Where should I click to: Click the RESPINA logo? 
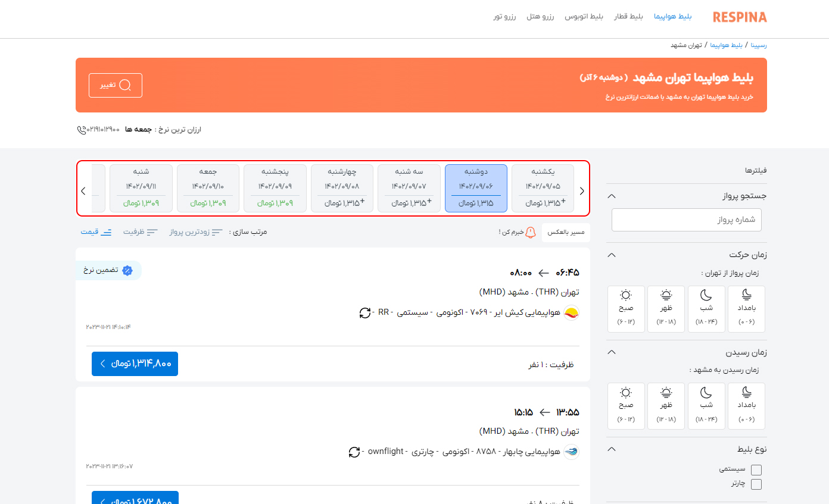tap(740, 17)
